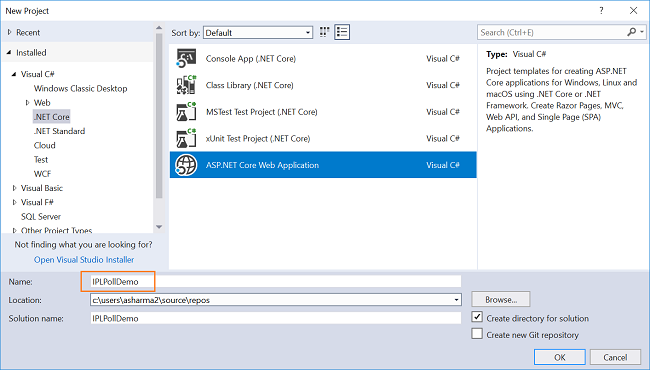650x370 pixels.
Task: Pick the MSTest Test Project icon
Action: [x=186, y=111]
